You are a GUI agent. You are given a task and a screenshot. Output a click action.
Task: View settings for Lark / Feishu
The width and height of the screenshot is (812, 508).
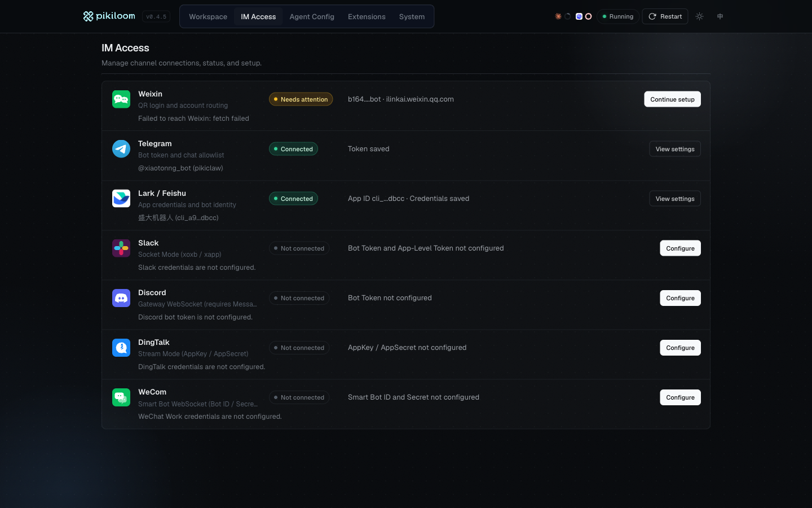[x=675, y=199]
